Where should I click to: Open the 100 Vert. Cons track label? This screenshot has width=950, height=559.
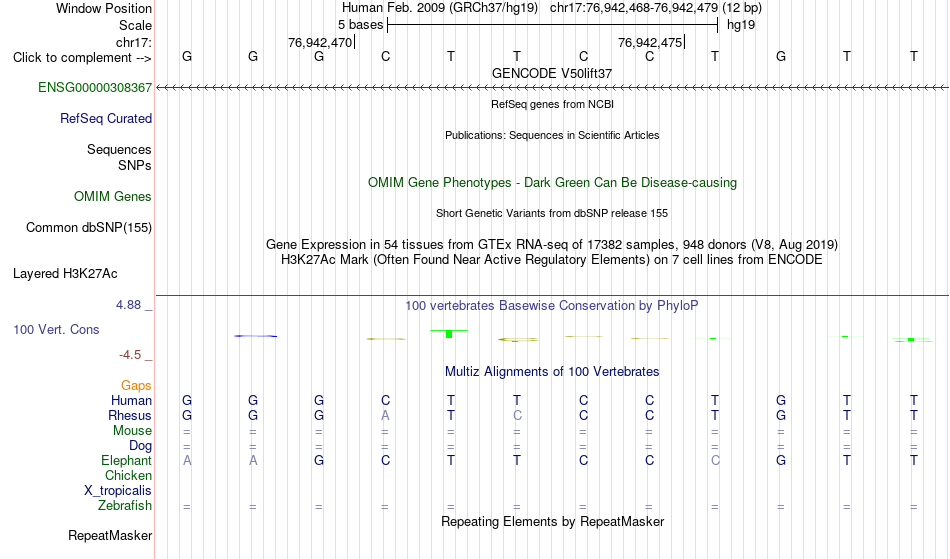pyautogui.click(x=56, y=329)
